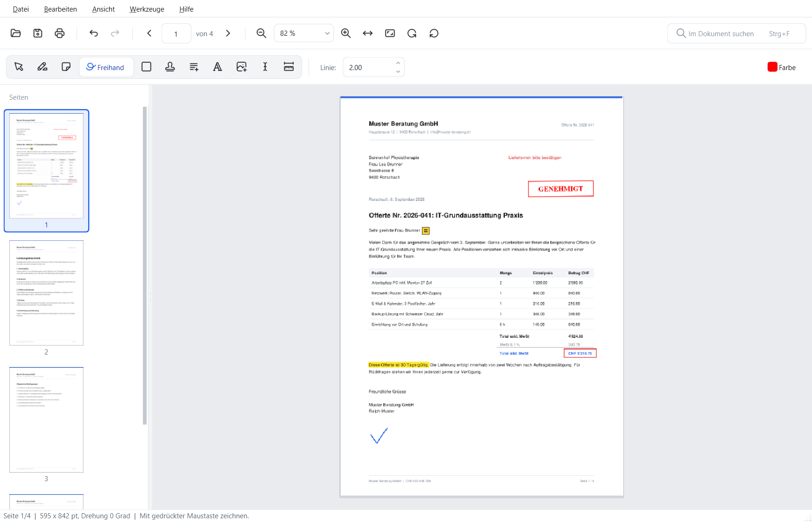
Task: Open the Hilfe menu
Action: [186, 9]
